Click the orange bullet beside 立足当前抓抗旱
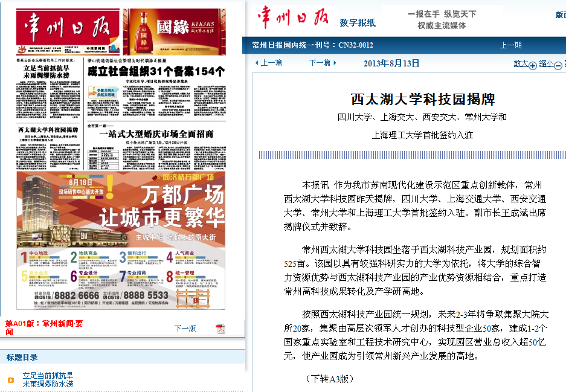 (x=11, y=380)
